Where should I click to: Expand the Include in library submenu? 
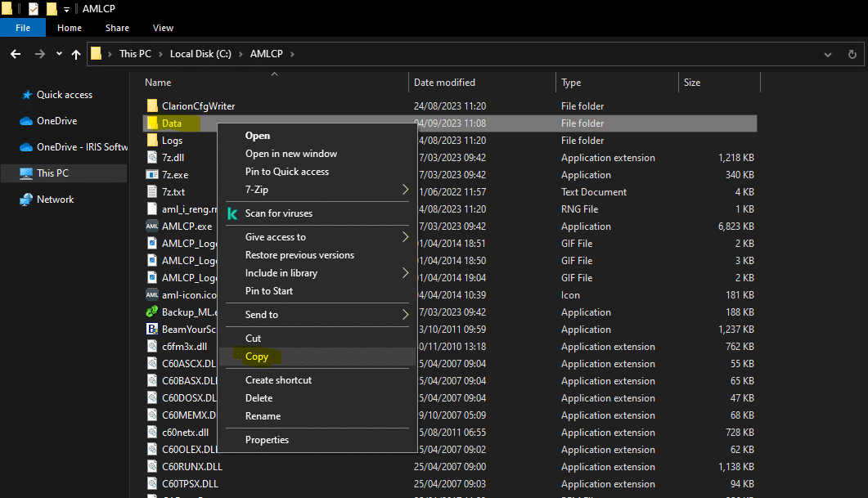pyautogui.click(x=317, y=273)
